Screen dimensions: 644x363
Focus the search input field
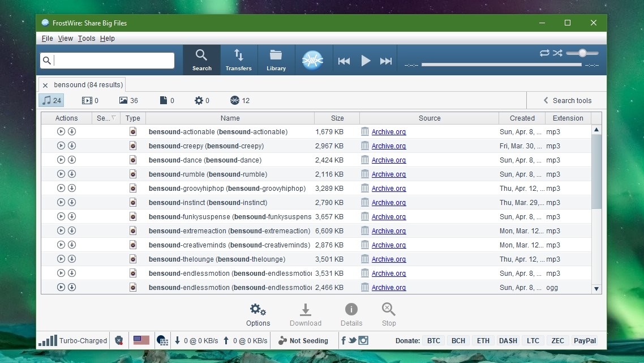coord(107,61)
